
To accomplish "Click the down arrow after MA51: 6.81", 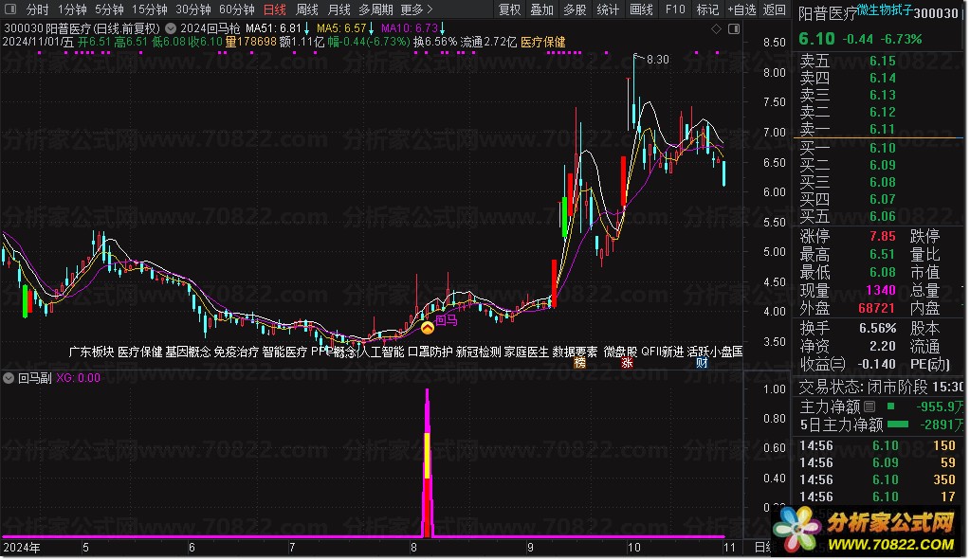I will [307, 28].
